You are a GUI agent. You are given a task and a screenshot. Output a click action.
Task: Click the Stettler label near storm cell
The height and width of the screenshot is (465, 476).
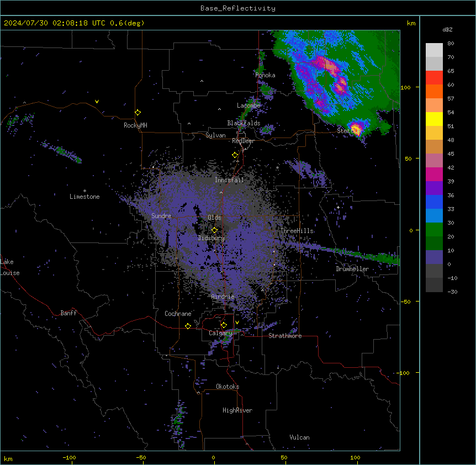tap(350, 131)
